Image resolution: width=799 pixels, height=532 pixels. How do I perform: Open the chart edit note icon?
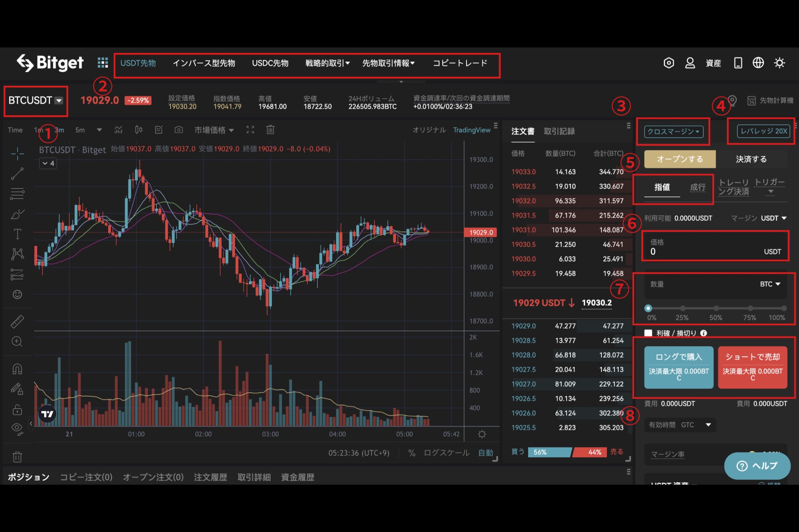tap(159, 130)
